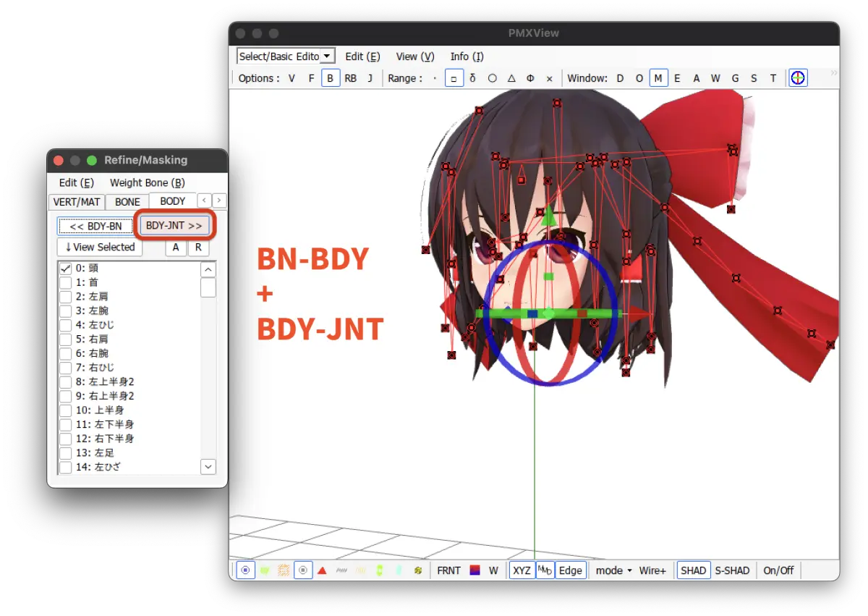Toggle rigid body option RB
The height and width of the screenshot is (616, 868).
[x=350, y=78]
